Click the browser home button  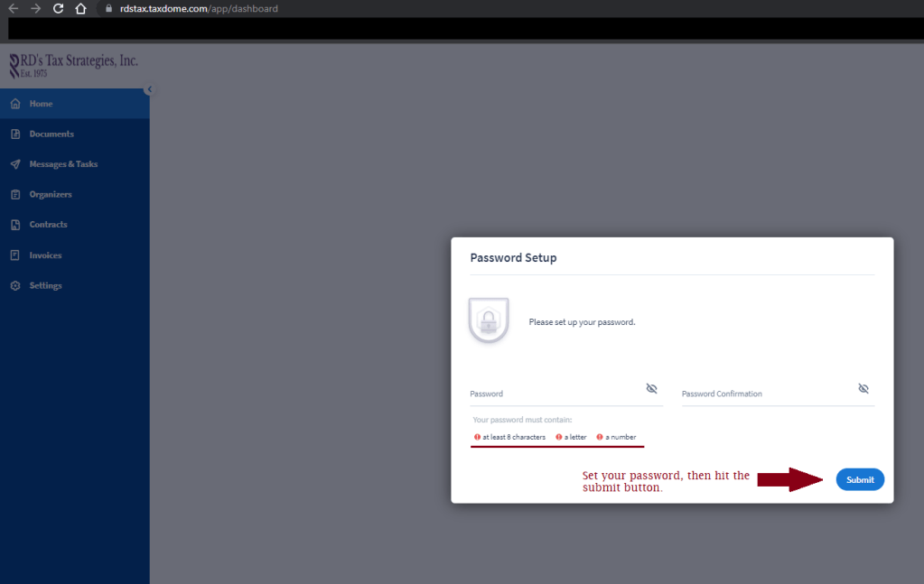click(80, 9)
